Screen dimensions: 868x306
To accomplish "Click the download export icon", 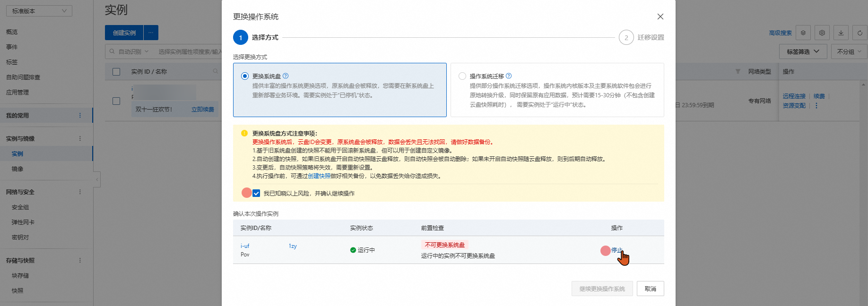I will 841,33.
